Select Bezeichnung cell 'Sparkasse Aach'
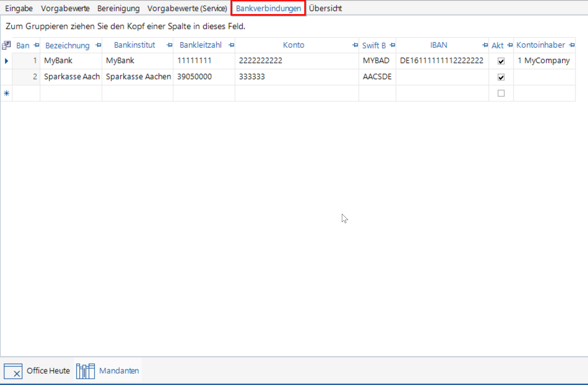 (71, 77)
